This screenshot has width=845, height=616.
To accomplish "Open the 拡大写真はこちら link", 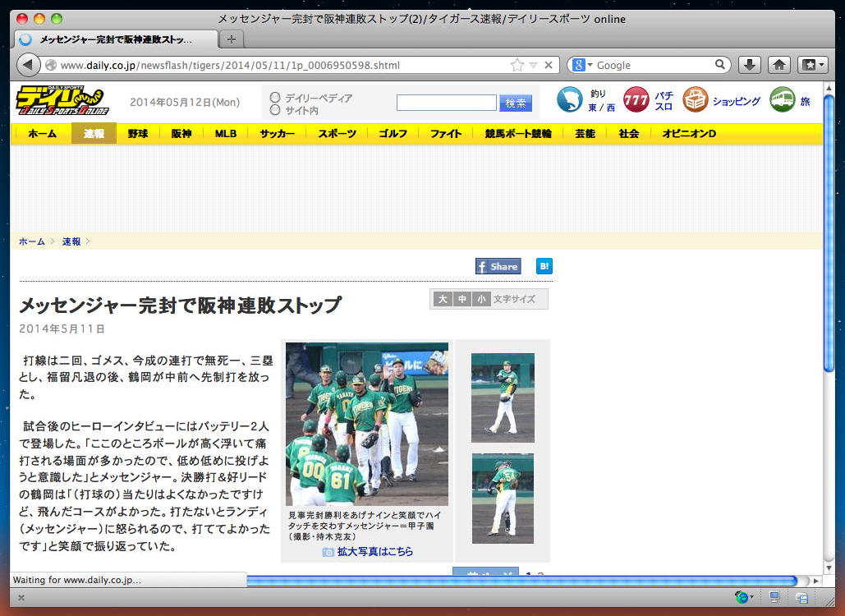I will pyautogui.click(x=375, y=551).
